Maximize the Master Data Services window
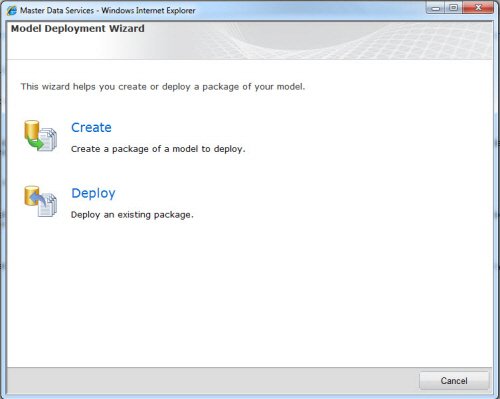 coord(454,8)
